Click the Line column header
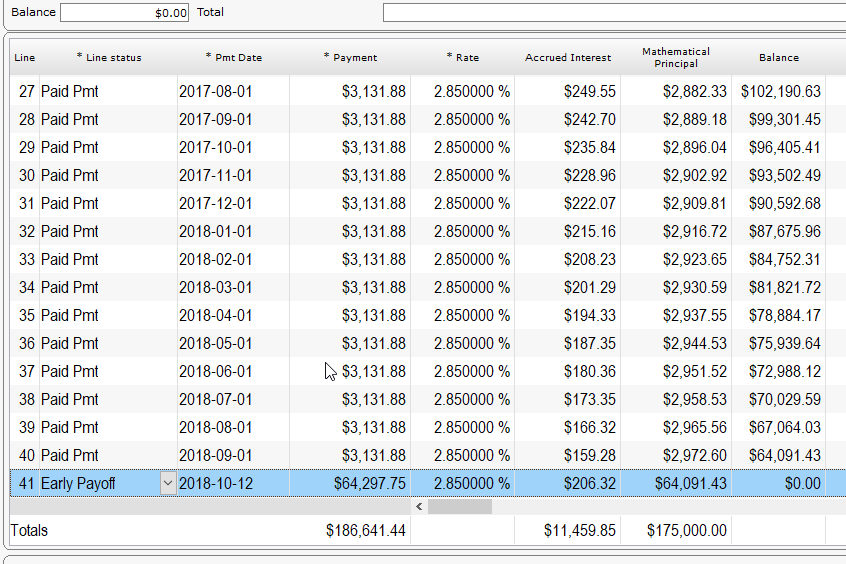 (x=25, y=58)
